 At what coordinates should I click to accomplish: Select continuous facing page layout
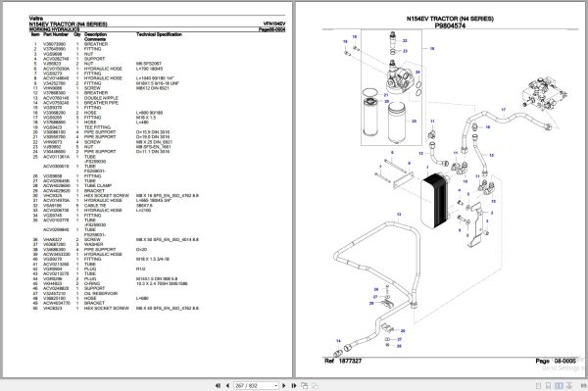click(x=568, y=386)
